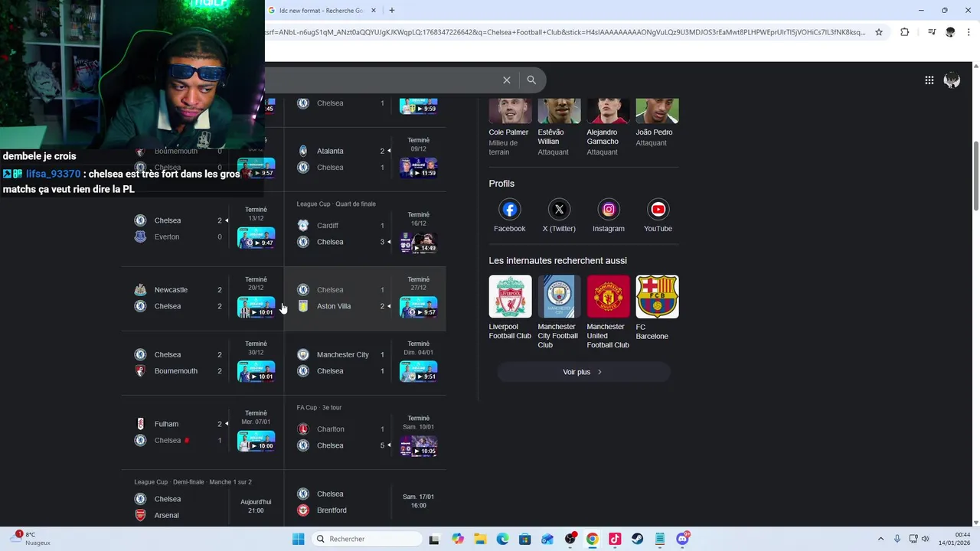980x551 pixels.
Task: Show hidden system tray icons
Action: tap(880, 539)
